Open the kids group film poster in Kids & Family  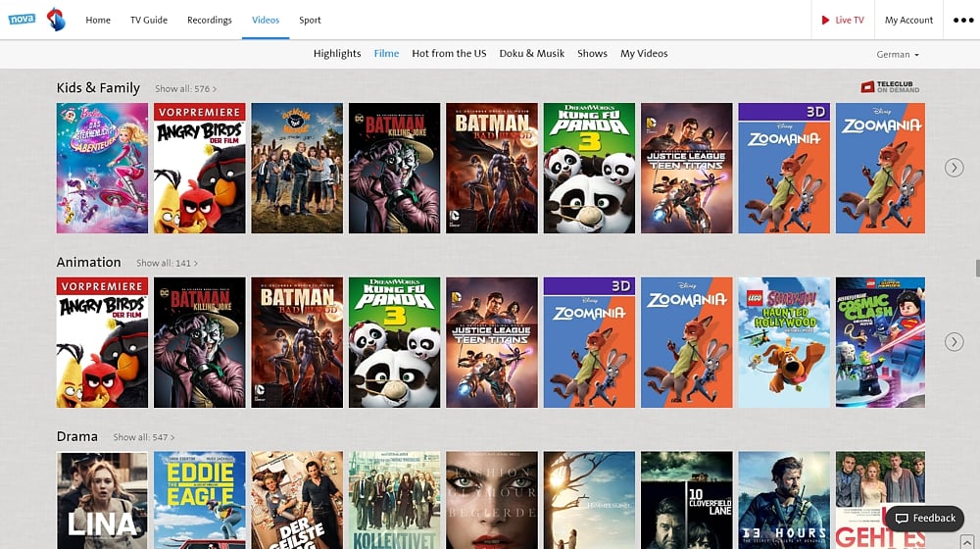coord(297,169)
